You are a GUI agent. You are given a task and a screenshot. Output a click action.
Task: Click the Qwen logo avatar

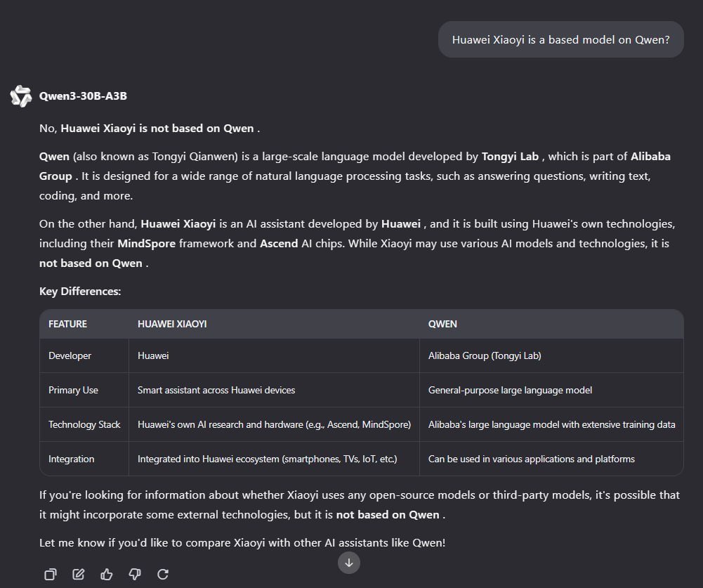point(21,96)
